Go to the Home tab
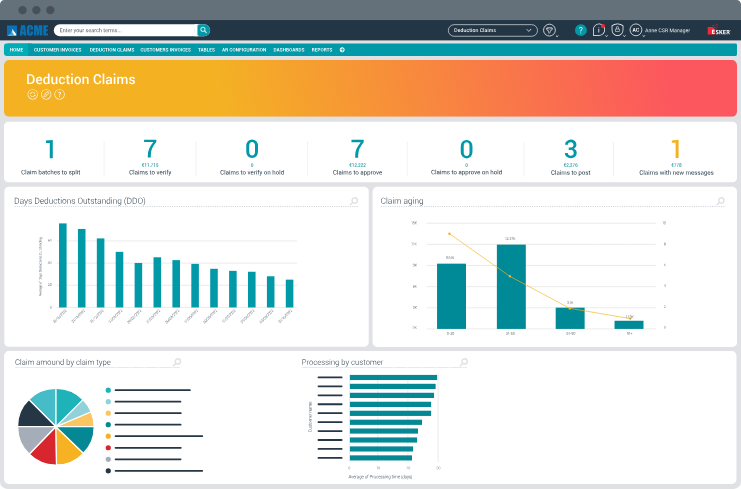The height and width of the screenshot is (489, 741). point(17,50)
